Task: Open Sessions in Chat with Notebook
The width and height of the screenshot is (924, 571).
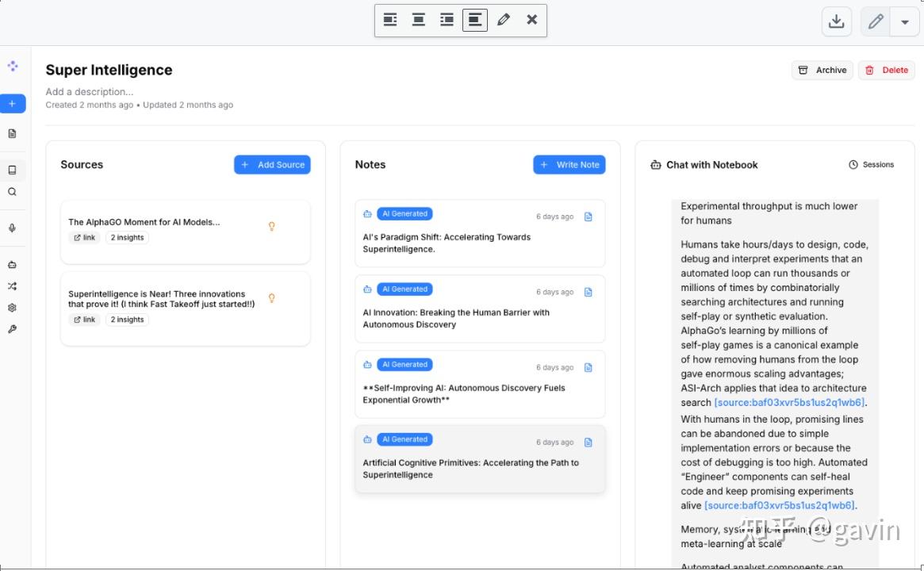Action: (x=871, y=165)
